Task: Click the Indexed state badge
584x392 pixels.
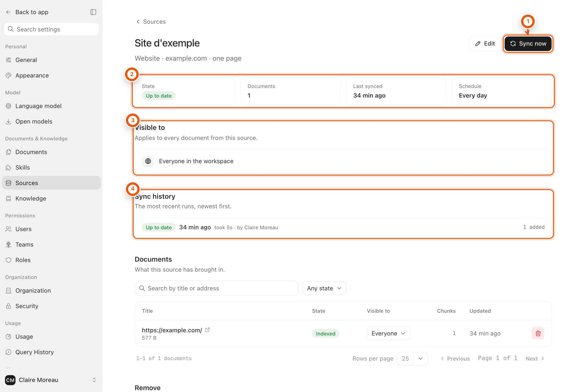Action: click(x=325, y=333)
